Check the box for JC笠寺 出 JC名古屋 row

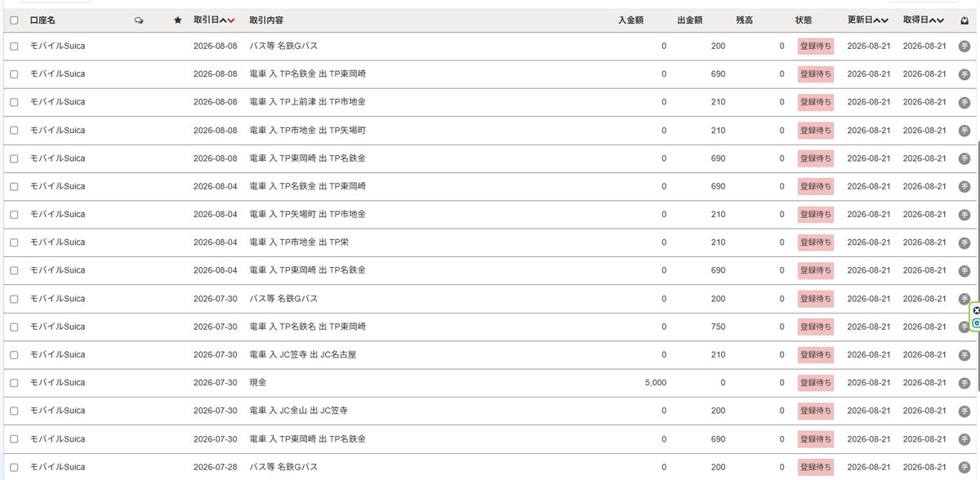click(14, 354)
